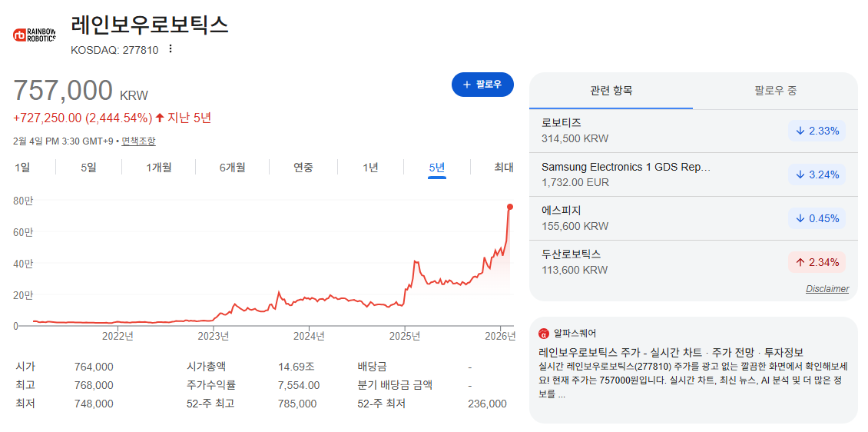Click the 80만 y-axis label

[x=23, y=201]
